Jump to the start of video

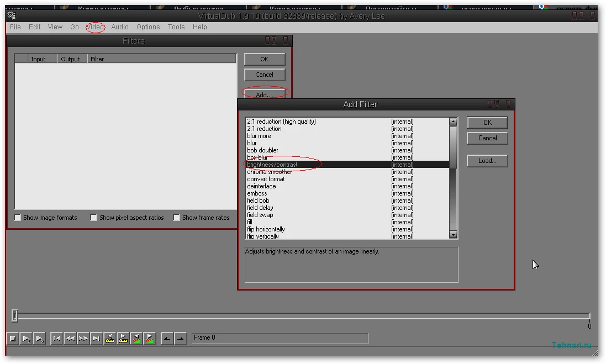coord(56,339)
